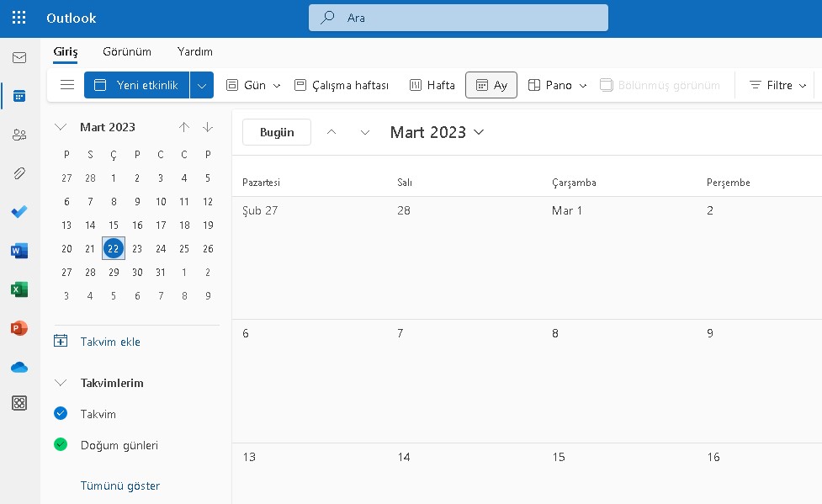Jump to today with Bugün button

(x=276, y=132)
